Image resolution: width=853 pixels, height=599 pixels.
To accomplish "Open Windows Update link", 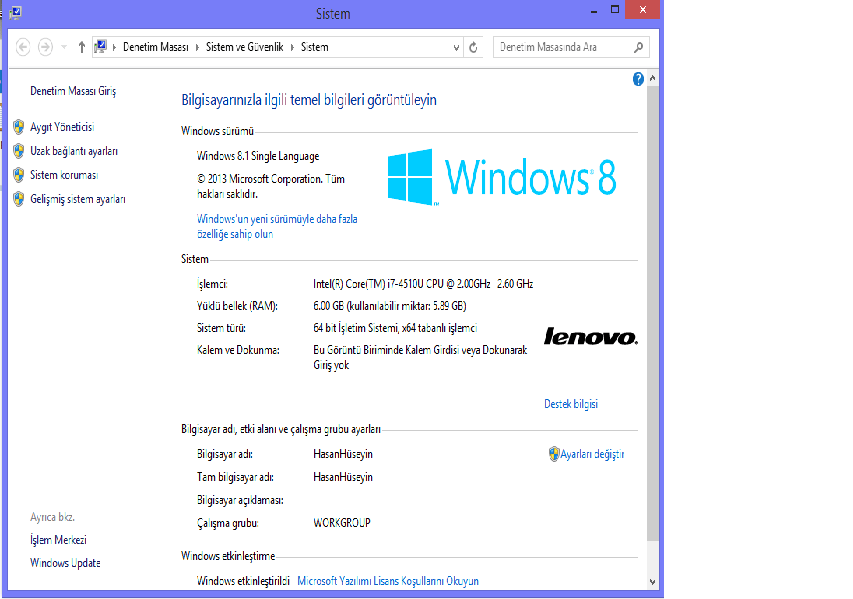I will click(65, 563).
